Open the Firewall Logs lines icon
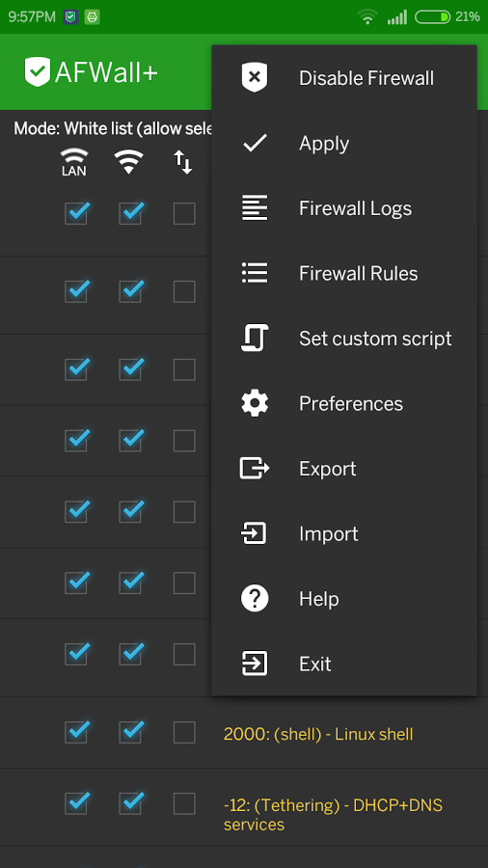This screenshot has width=488, height=868. pyautogui.click(x=255, y=208)
